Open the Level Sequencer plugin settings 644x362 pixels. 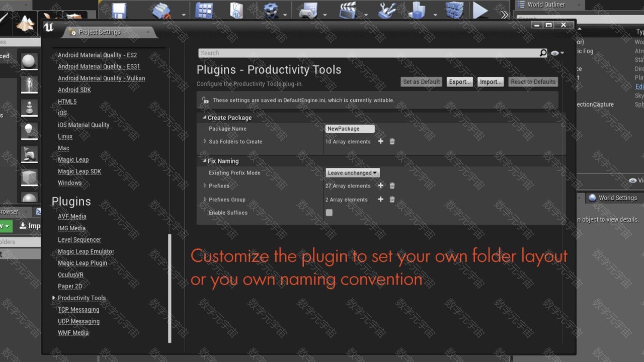tap(79, 240)
